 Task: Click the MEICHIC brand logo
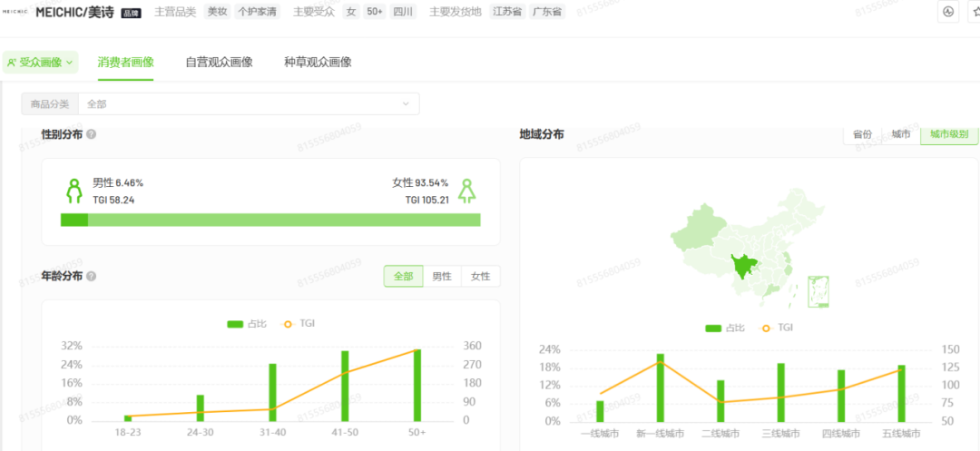point(15,12)
